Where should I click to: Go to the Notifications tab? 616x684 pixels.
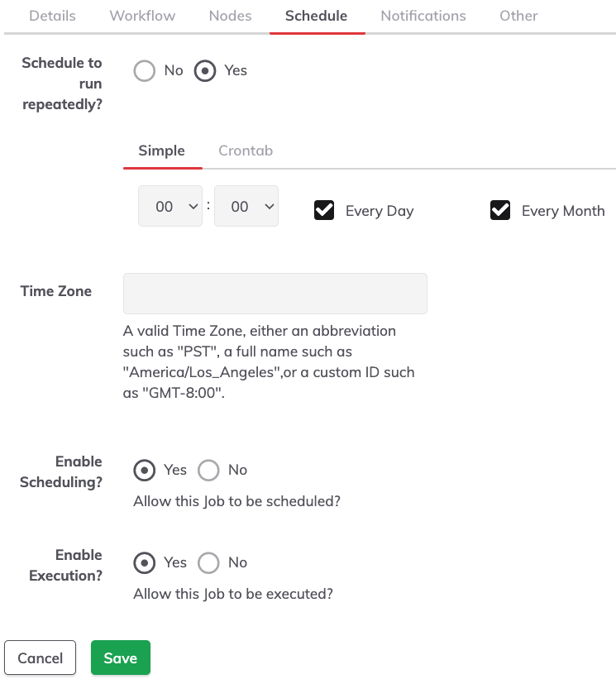tap(423, 17)
